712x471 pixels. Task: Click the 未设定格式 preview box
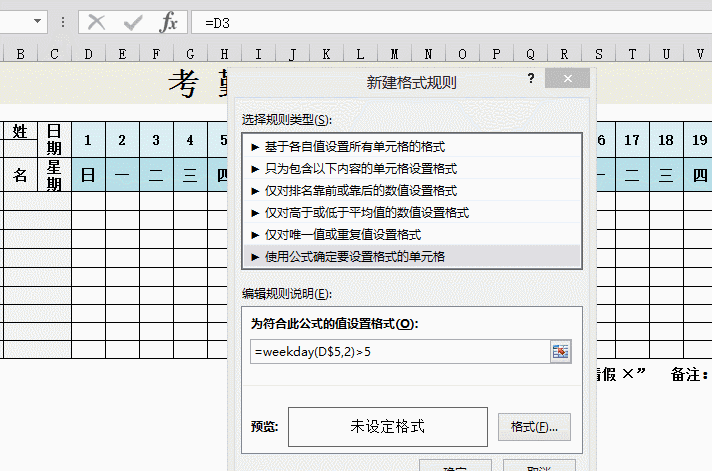coord(388,426)
